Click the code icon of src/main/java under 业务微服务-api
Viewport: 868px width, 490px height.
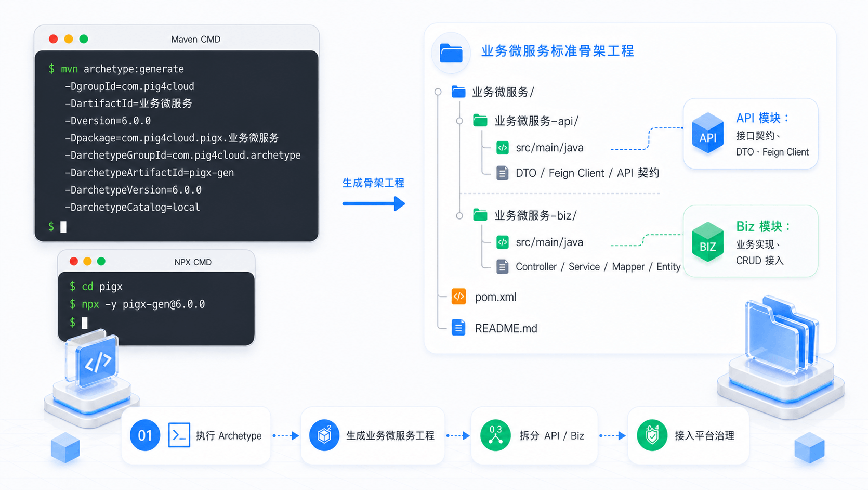click(x=502, y=148)
